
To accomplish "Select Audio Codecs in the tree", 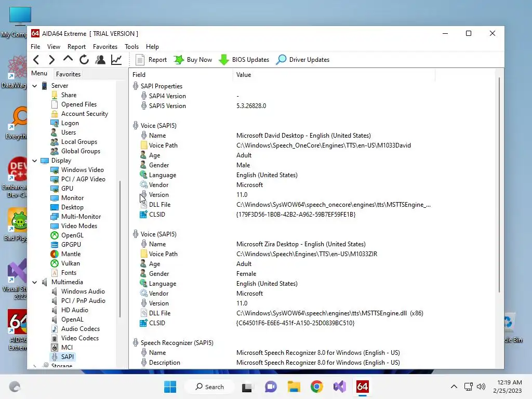I will [81, 329].
